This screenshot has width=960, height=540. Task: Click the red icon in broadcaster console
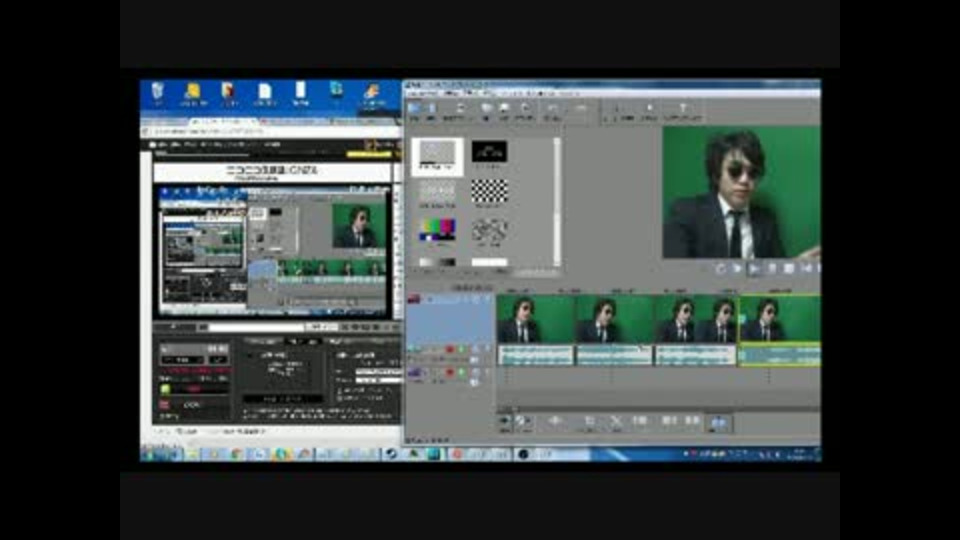click(x=164, y=405)
